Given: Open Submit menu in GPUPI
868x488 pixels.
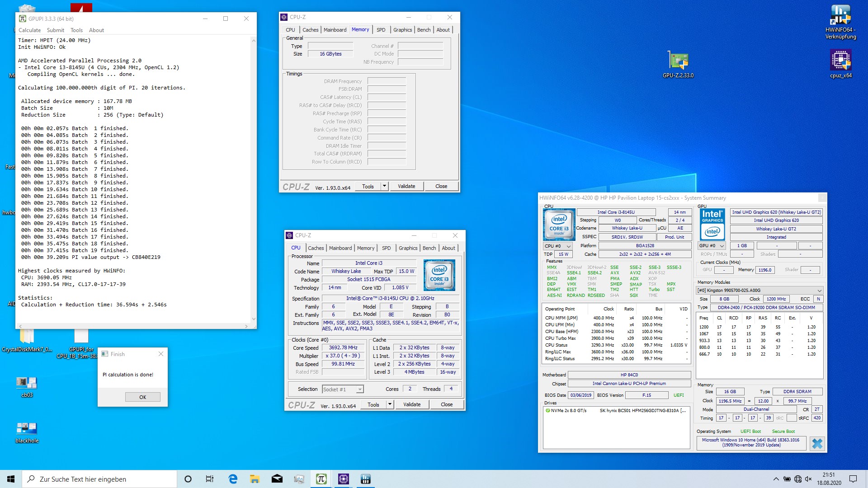Looking at the screenshot, I should 55,30.
